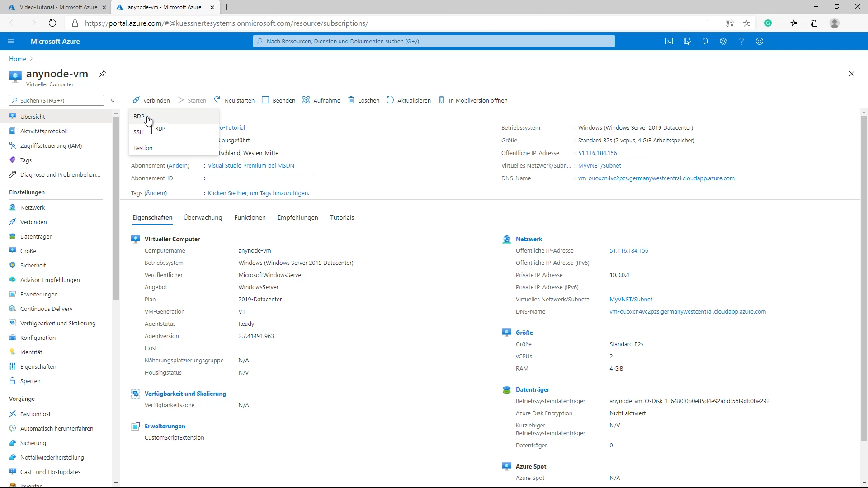
Task: Open Continuous Delivery
Action: point(56,309)
